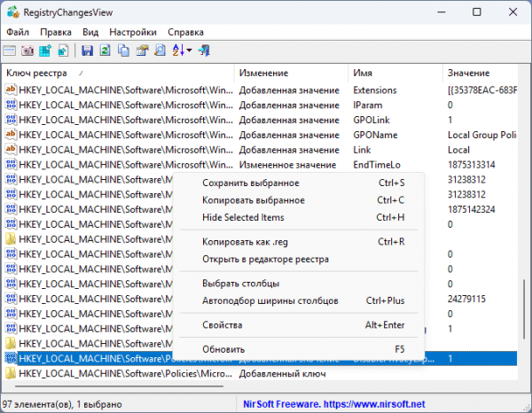Open the sort dropdown arrow in toolbar
532x413 pixels.
click(x=190, y=51)
